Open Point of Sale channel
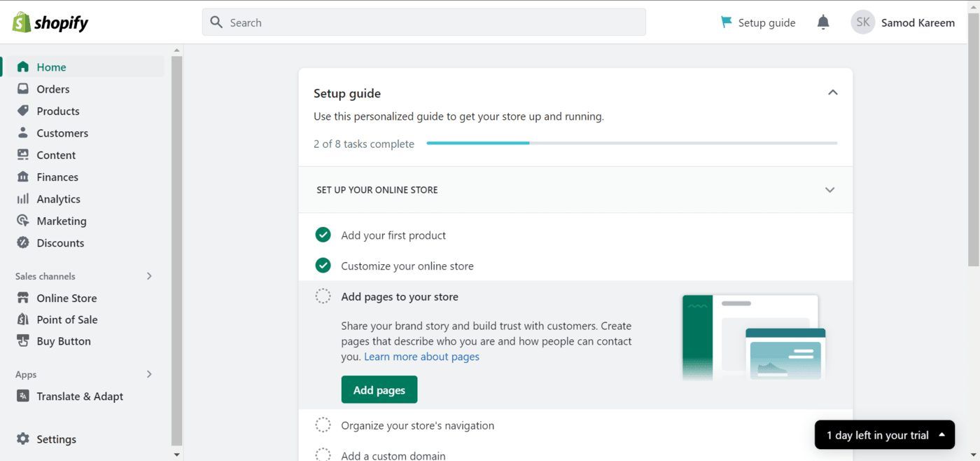The width and height of the screenshot is (980, 461). click(x=67, y=319)
